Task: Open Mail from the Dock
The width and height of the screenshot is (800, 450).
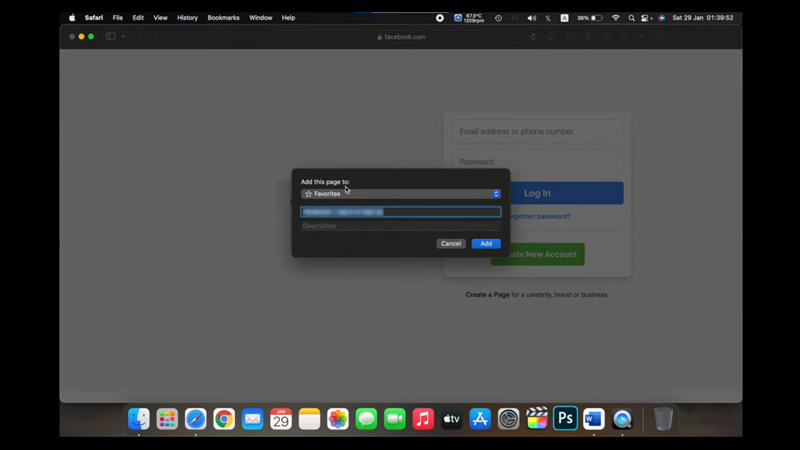Action: [253, 419]
